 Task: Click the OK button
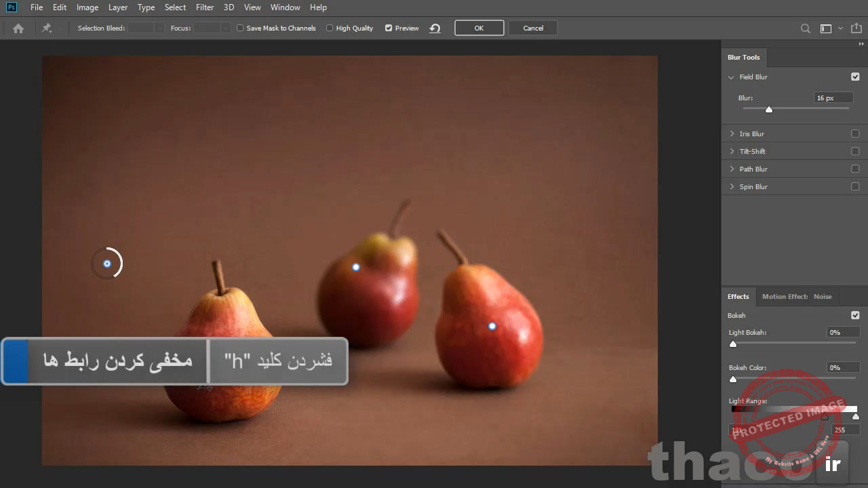pos(479,28)
